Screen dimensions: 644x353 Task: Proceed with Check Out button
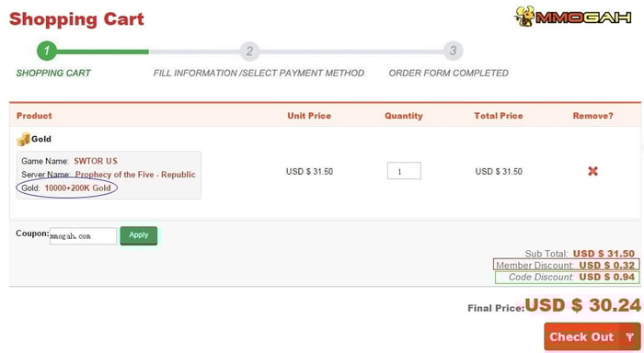click(x=592, y=337)
